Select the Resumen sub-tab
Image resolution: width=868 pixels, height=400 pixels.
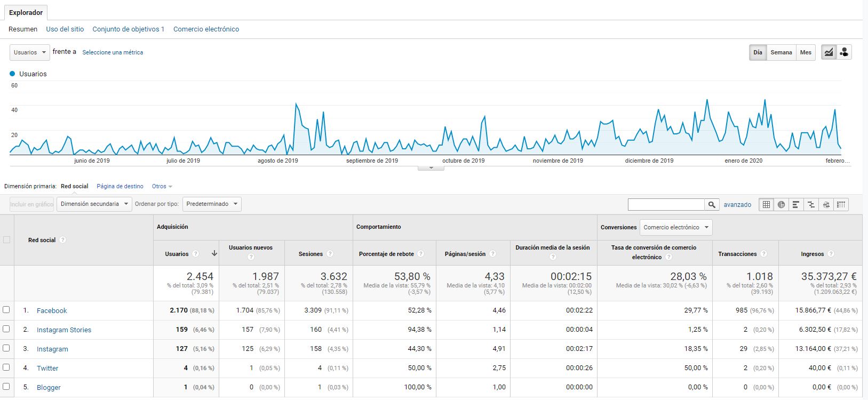pos(23,29)
